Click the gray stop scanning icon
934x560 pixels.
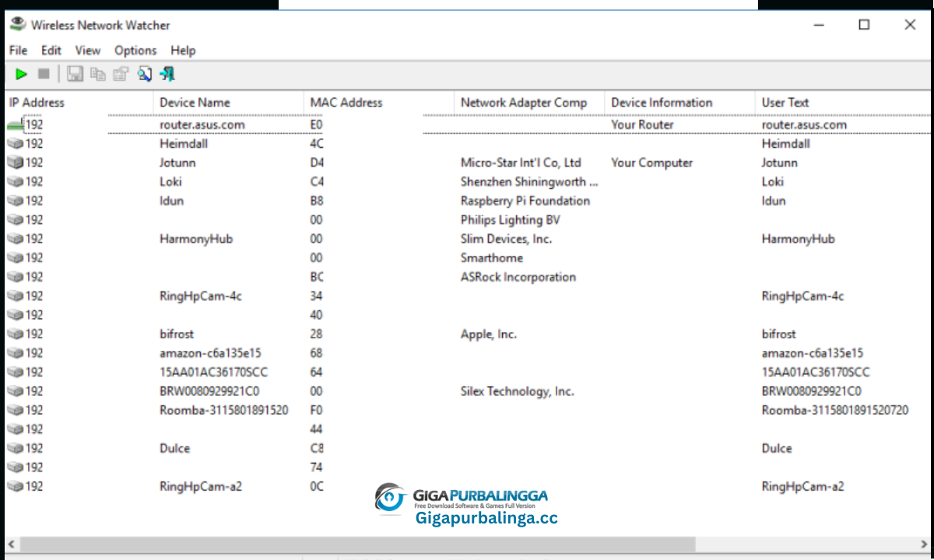(x=44, y=75)
